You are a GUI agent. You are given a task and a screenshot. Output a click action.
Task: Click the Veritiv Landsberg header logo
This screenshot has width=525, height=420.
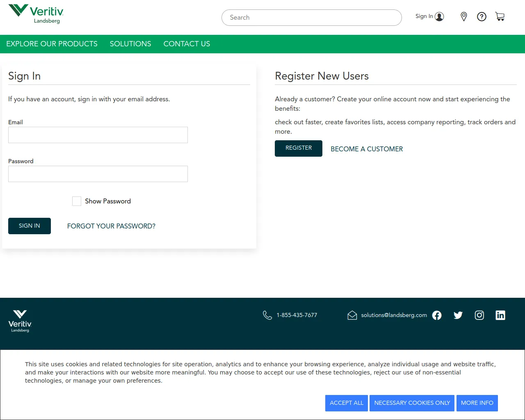click(36, 14)
